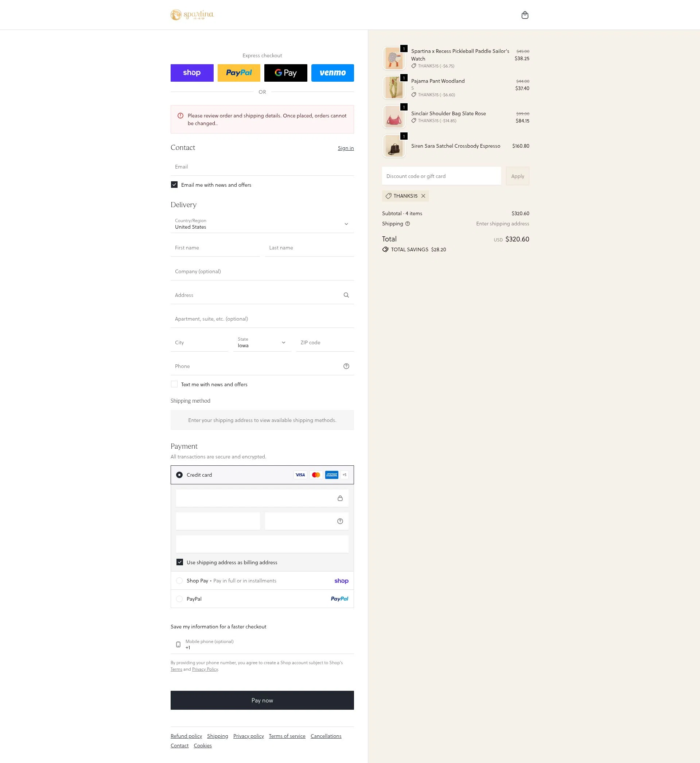Expand the State dropdown showing Iowa

coord(262,342)
